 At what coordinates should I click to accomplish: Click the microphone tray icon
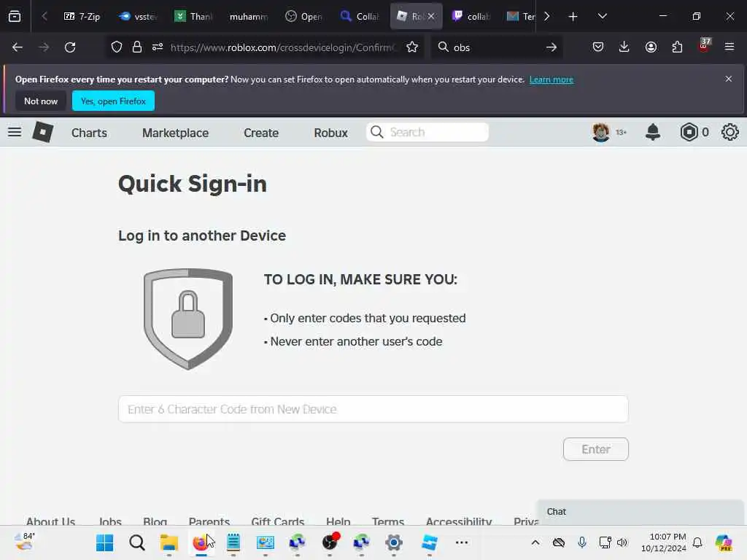[581, 542]
